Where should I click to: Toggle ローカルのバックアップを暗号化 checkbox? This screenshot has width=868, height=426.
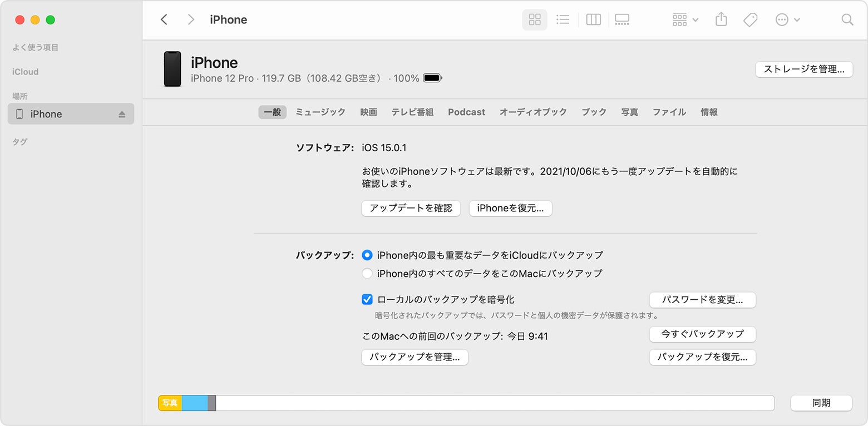367,300
